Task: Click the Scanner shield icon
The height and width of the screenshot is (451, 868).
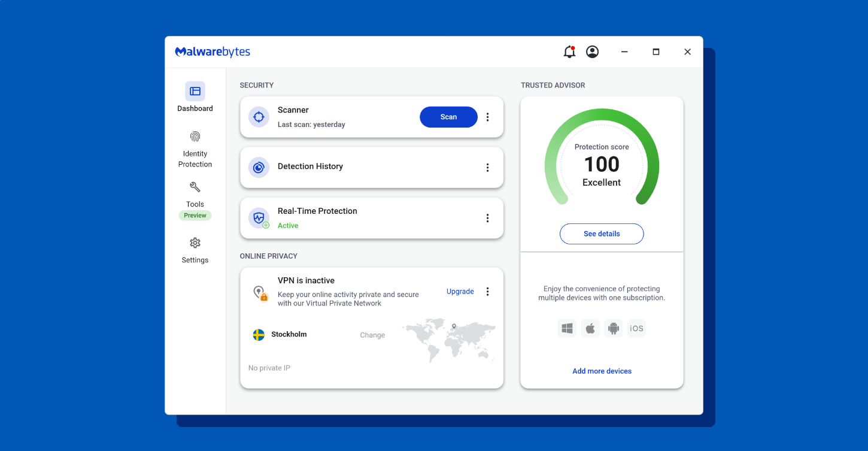Action: point(259,117)
